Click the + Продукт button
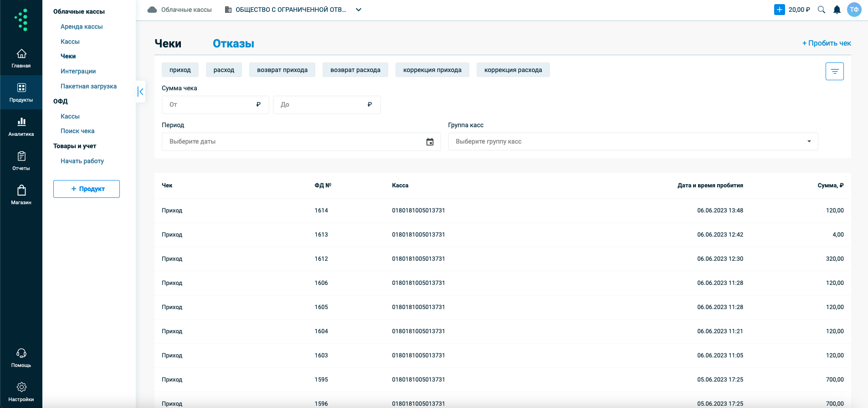This screenshot has height=408, width=868. point(87,189)
